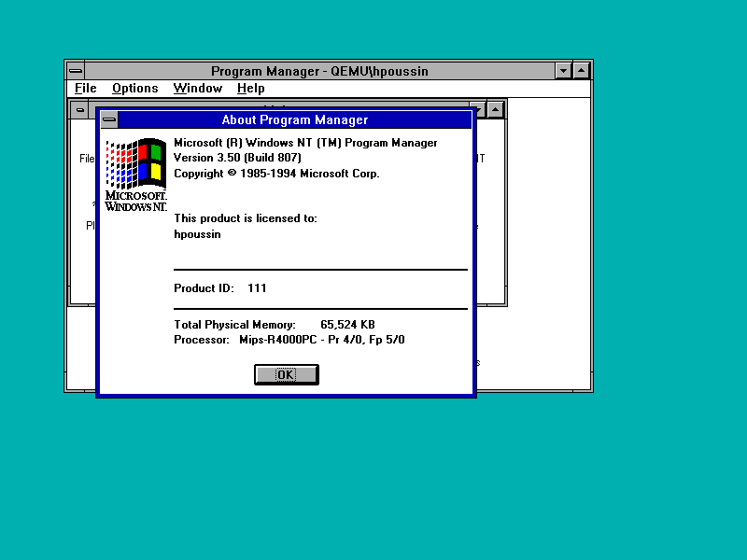Viewport: 747px width, 560px height.
Task: Open Program Manager's control-menu box
Action: [x=74, y=70]
